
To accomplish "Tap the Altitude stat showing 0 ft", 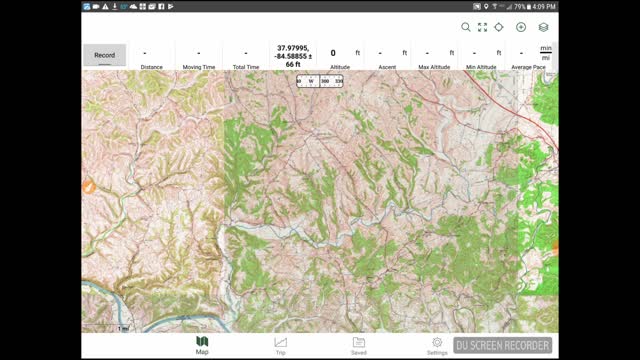I will tap(340, 56).
